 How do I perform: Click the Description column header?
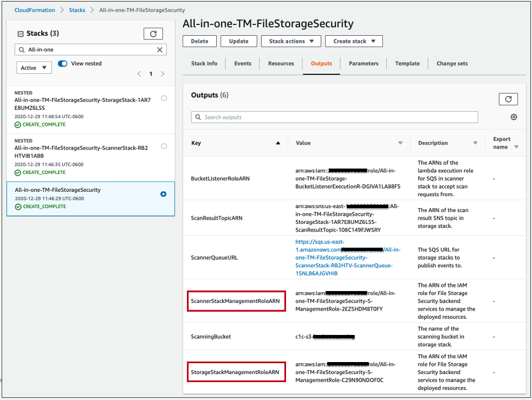[433, 143]
